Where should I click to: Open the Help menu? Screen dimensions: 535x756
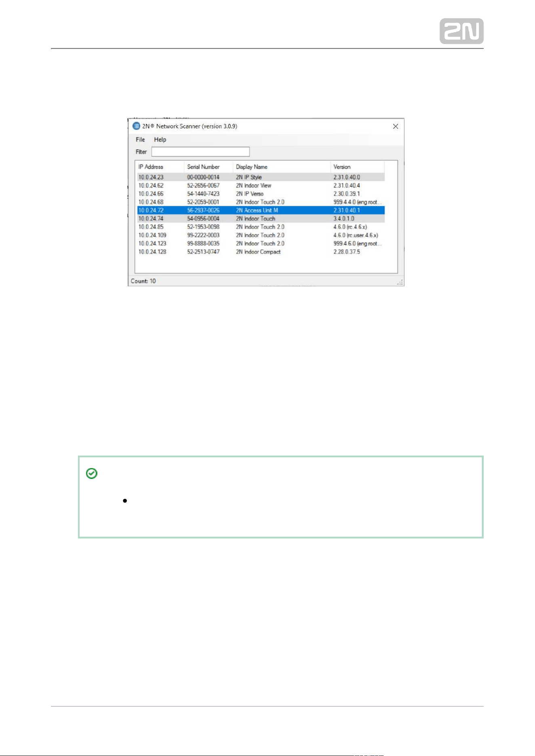click(x=160, y=139)
